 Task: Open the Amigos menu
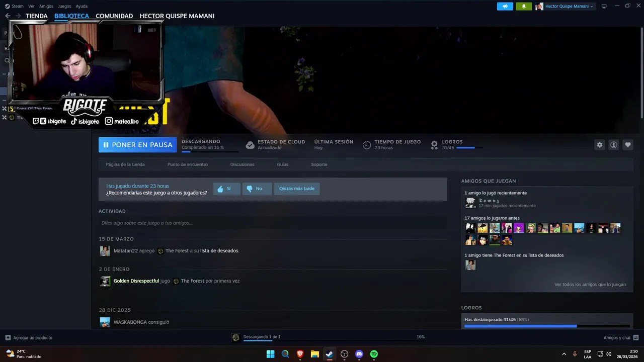pos(46,6)
